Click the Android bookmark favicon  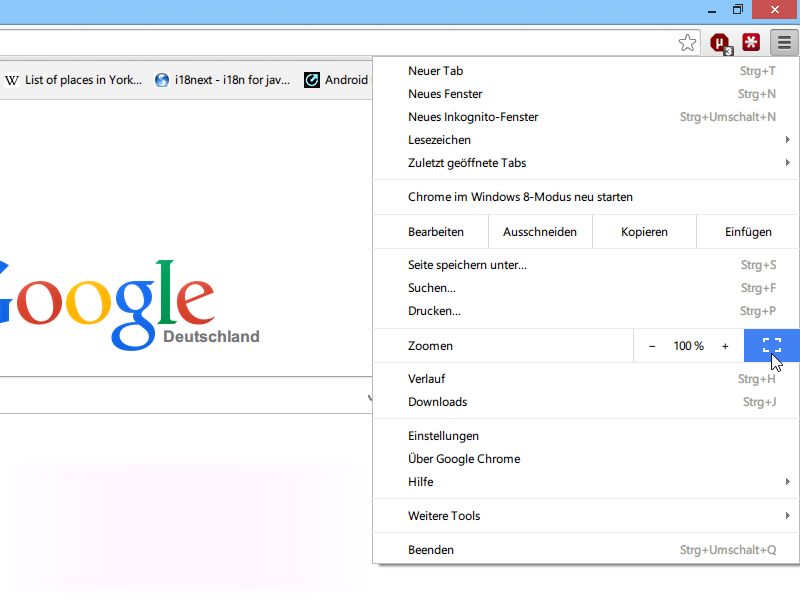point(312,80)
